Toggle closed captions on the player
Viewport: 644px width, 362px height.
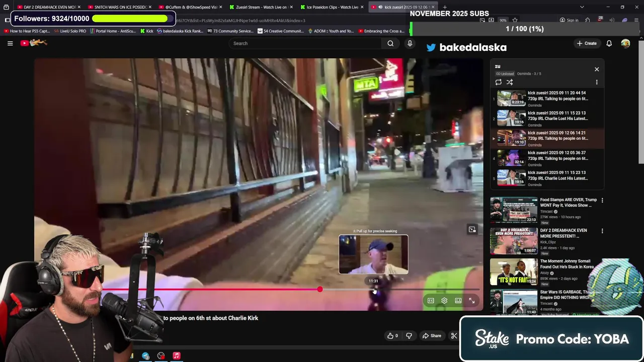click(x=431, y=301)
